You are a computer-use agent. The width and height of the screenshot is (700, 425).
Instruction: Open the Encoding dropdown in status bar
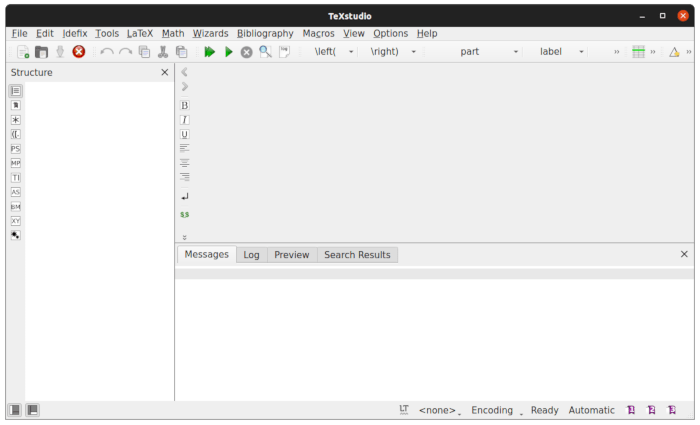point(496,410)
